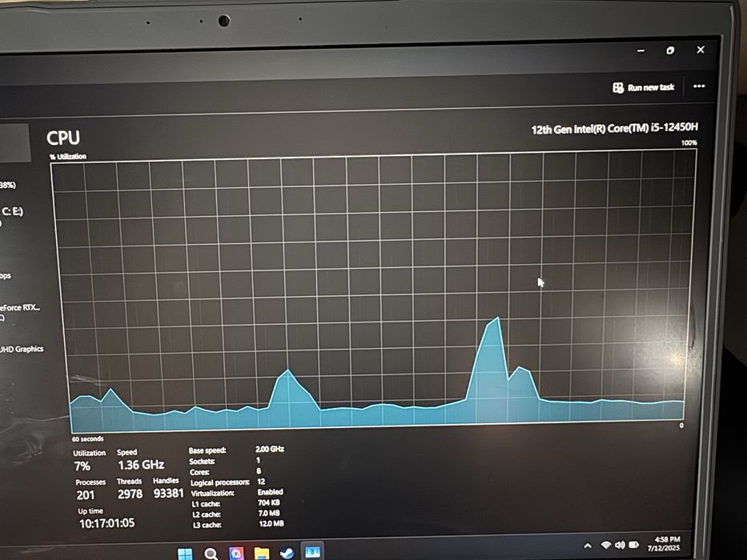The width and height of the screenshot is (747, 560).
Task: Open taskbar Search magnifier
Action: (211, 554)
